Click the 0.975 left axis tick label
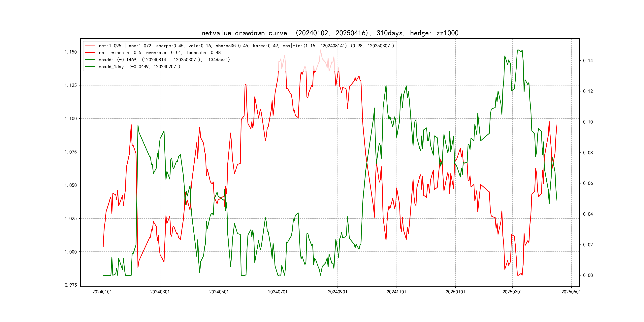 click(x=71, y=285)
